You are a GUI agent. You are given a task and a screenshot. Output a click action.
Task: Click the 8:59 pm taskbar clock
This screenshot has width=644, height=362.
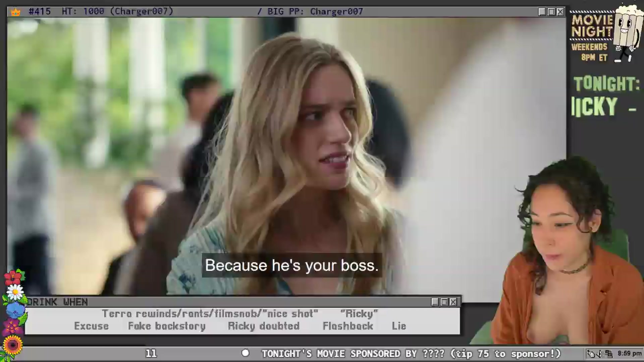pyautogui.click(x=629, y=353)
